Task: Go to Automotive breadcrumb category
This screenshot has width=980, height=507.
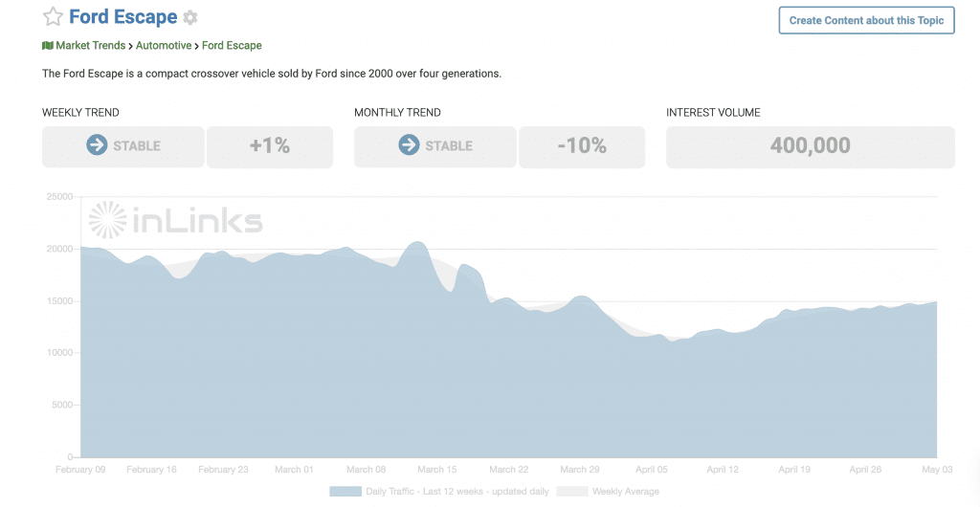Action: pos(164,46)
